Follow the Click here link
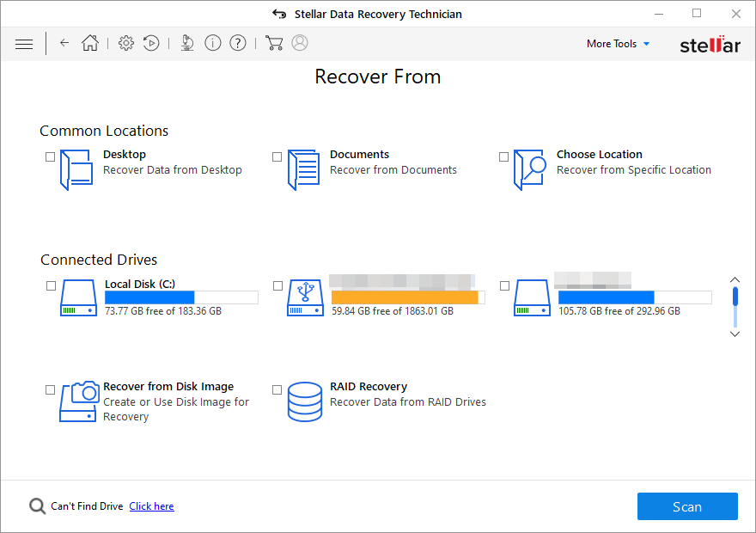Screen dimensions: 756x533 151,506
